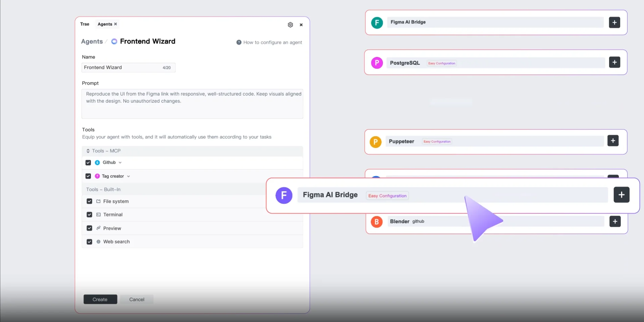Disable the Terminal tool checkbox
Viewport: 644px width, 322px height.
pyautogui.click(x=89, y=215)
